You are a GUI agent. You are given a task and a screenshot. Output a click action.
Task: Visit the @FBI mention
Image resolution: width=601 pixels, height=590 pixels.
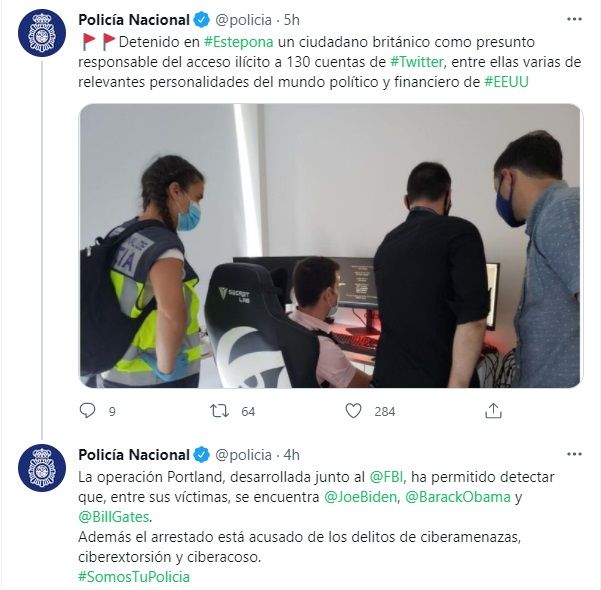[x=386, y=477]
